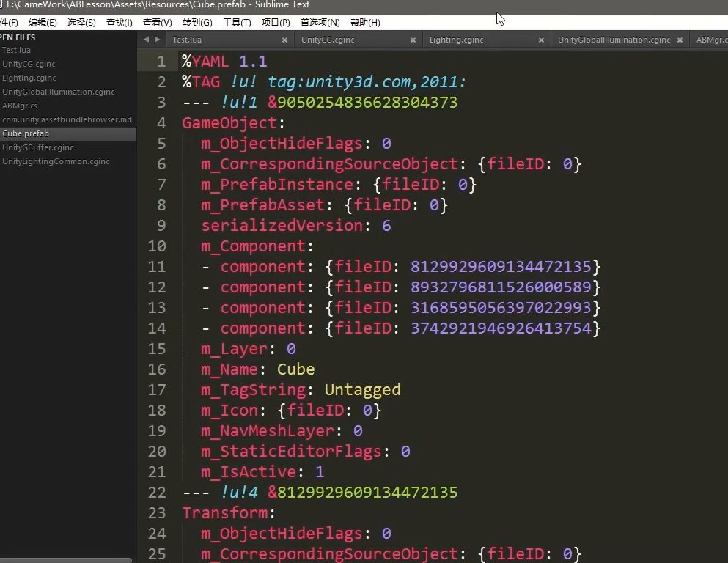Click fileID value 3742921946926413754

tap(501, 328)
